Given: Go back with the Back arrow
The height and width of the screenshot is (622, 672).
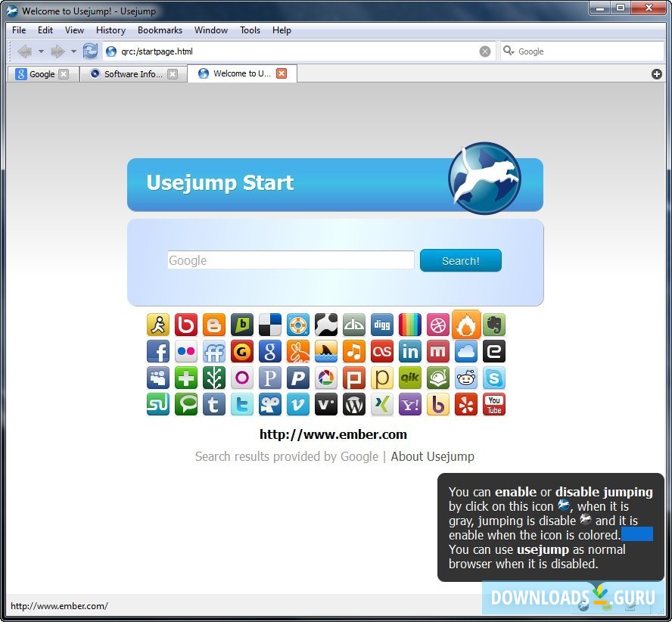Looking at the screenshot, I should (x=24, y=51).
